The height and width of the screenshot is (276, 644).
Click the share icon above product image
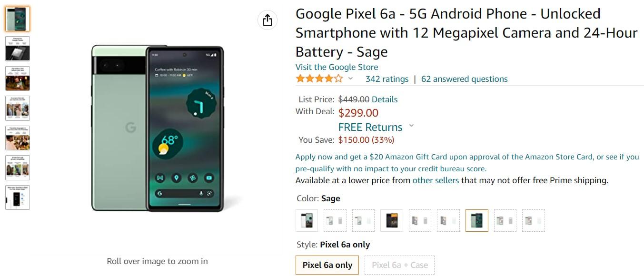click(x=268, y=20)
